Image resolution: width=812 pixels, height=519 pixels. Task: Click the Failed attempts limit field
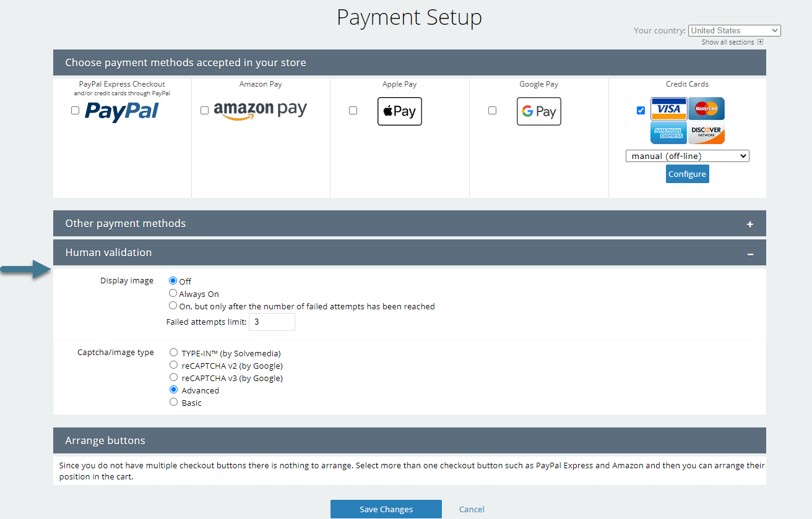(x=272, y=322)
